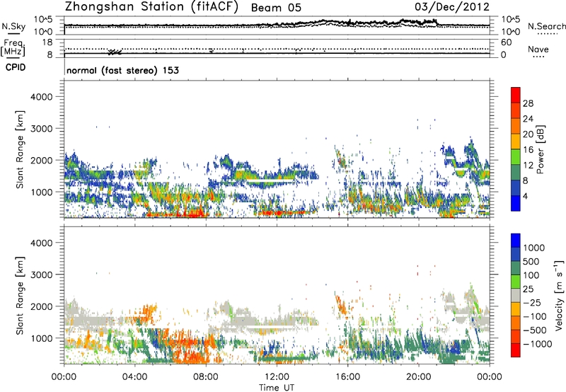Click 'Slant Range [km]' label of the power panel
The image size is (566, 392).
coord(20,149)
